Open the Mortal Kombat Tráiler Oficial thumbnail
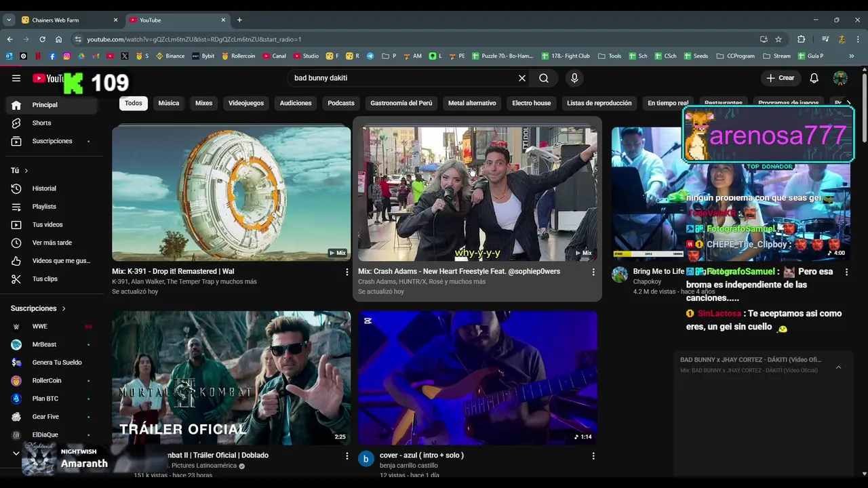868x488 pixels. 231,378
